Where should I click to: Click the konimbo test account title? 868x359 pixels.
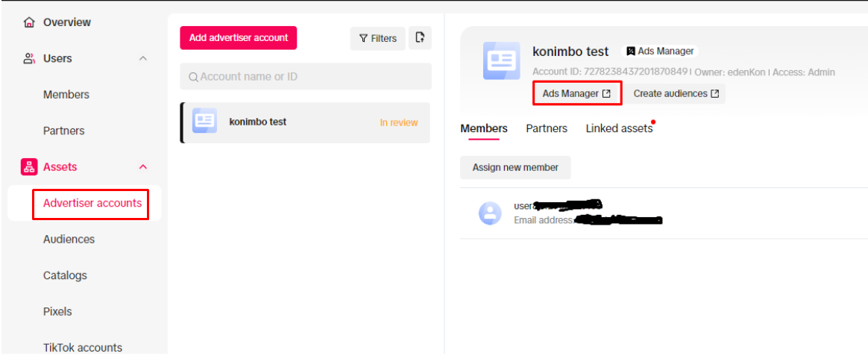pos(570,51)
